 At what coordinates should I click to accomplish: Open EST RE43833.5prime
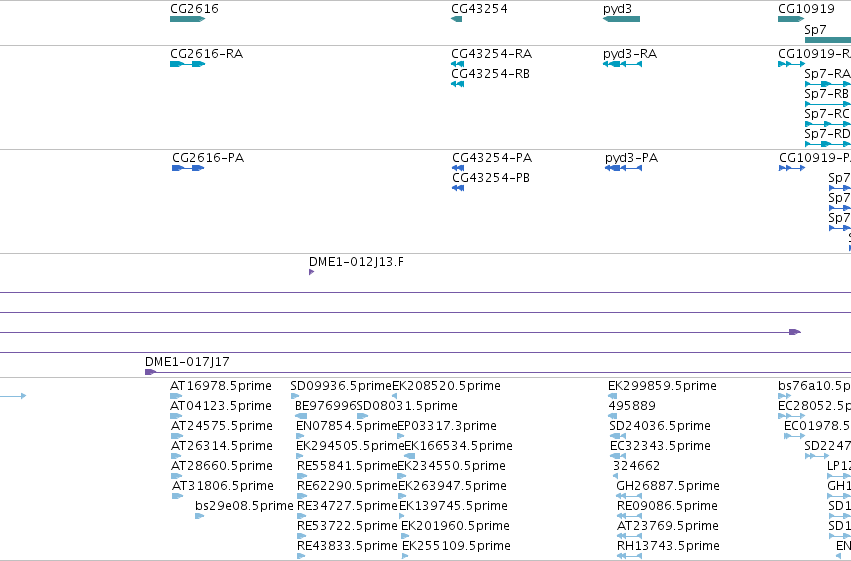pyautogui.click(x=347, y=546)
